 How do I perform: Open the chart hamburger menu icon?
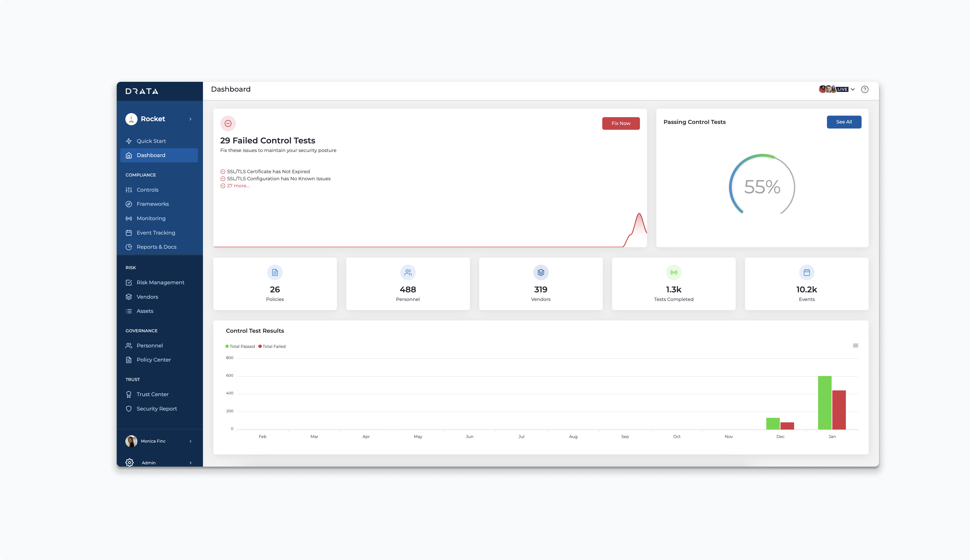(x=855, y=345)
